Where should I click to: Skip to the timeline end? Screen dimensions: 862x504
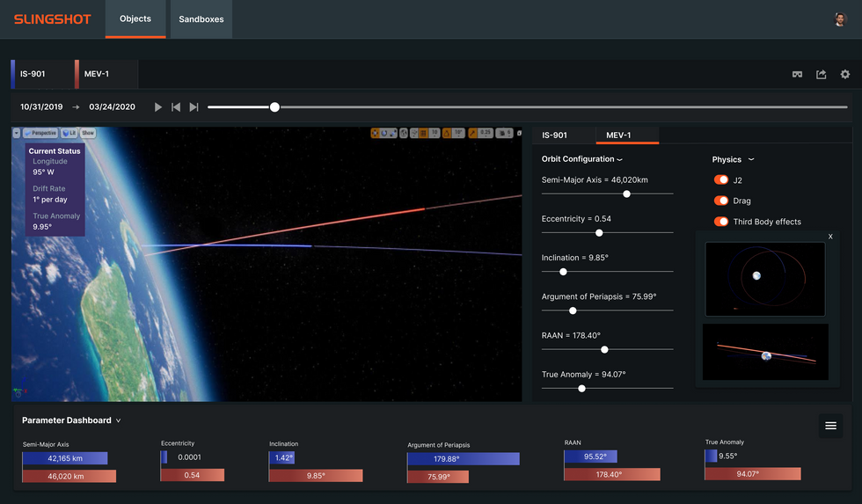(x=194, y=107)
